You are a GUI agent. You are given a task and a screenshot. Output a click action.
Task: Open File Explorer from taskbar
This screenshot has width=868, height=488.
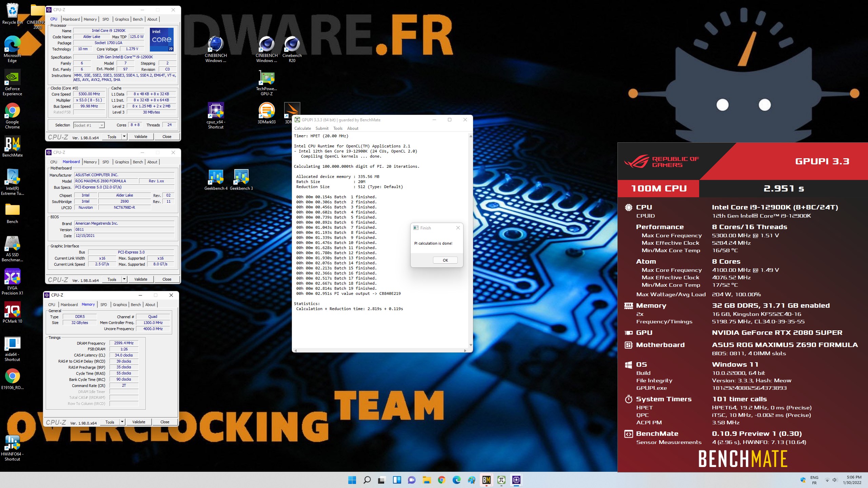point(427,480)
